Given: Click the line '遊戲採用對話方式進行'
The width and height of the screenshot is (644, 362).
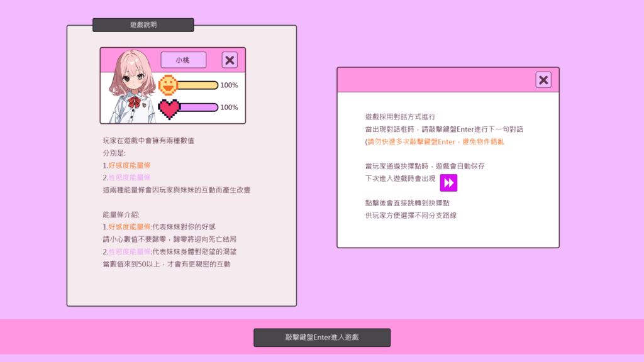Looking at the screenshot, I should 400,117.
